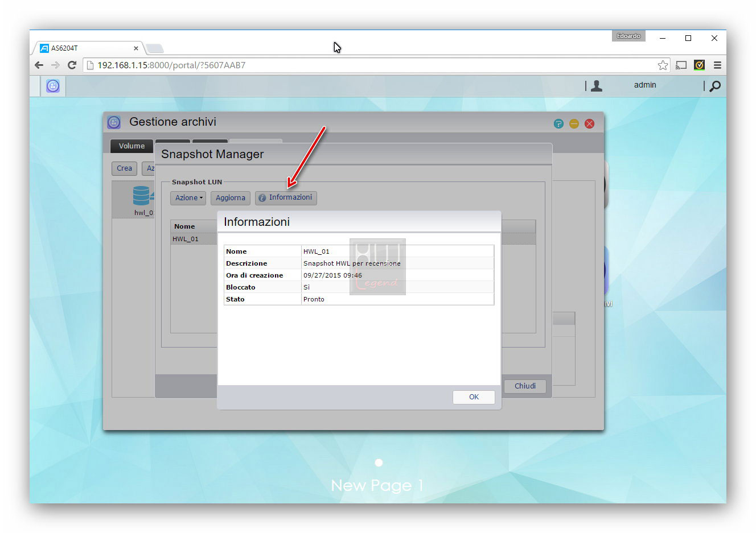The width and height of the screenshot is (756, 533).
Task: Click the green-yellow extension icon in the toolbar
Action: point(700,65)
